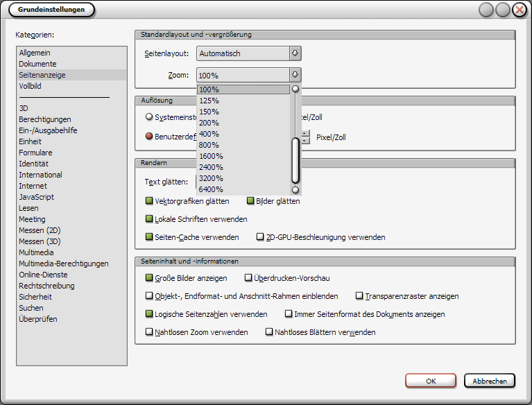
Task: Click the zoom list scrollbar thumb
Action: click(x=295, y=159)
